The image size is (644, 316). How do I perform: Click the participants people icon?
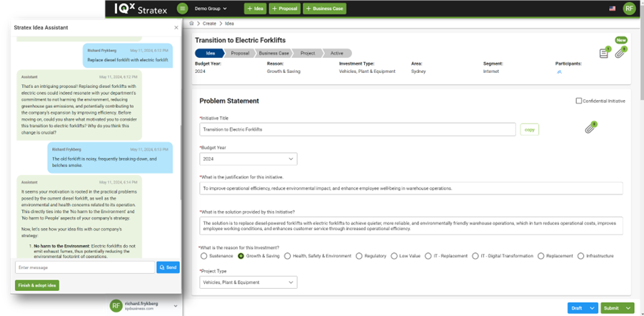tap(559, 71)
